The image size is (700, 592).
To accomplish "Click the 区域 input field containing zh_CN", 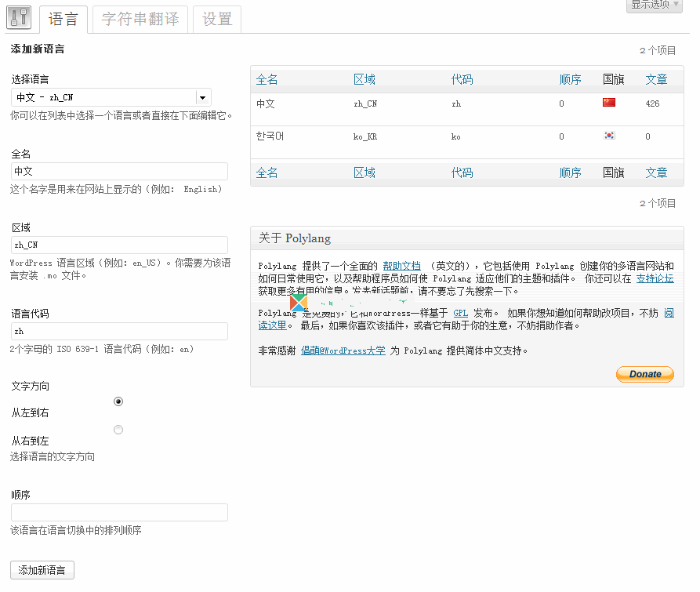I will click(x=119, y=245).
